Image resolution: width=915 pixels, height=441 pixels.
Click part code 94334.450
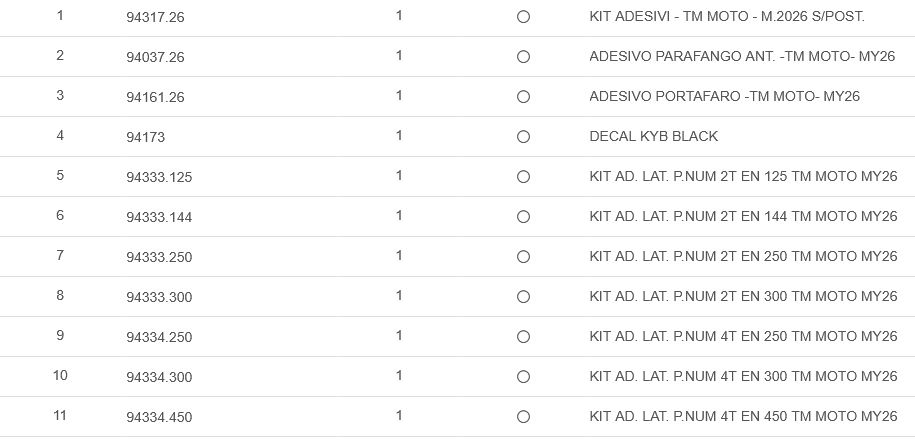point(159,417)
